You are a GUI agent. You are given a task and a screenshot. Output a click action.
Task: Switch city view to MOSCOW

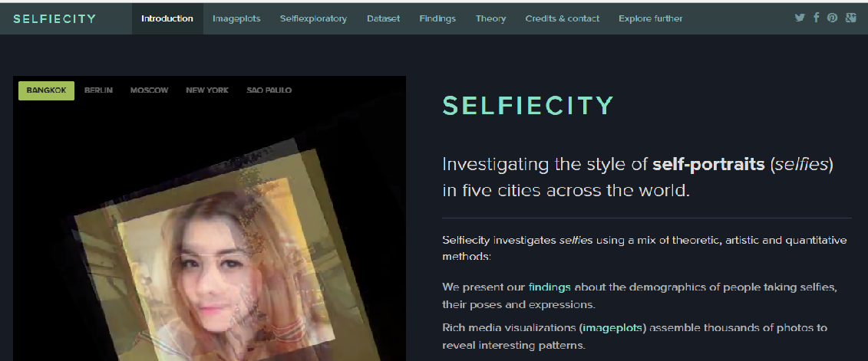150,90
